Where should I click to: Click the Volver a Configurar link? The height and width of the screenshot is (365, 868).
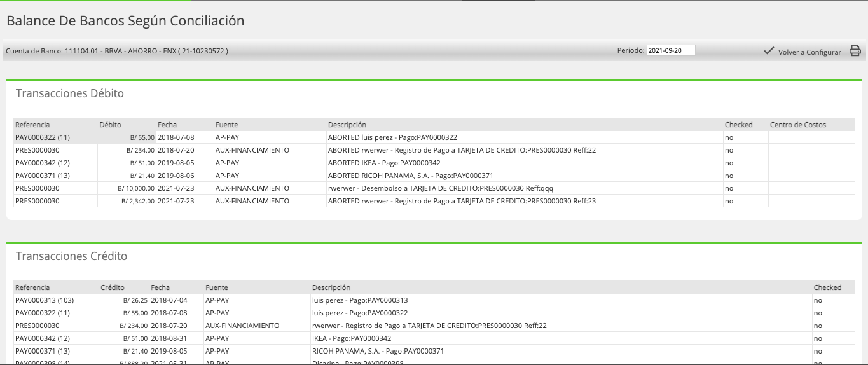809,52
